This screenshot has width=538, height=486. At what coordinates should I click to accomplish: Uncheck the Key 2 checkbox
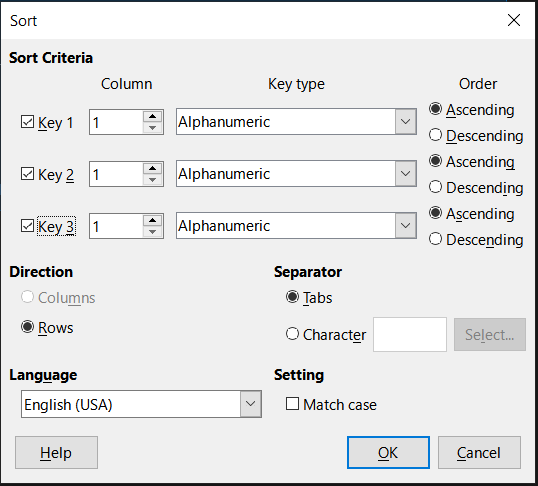pos(27,174)
